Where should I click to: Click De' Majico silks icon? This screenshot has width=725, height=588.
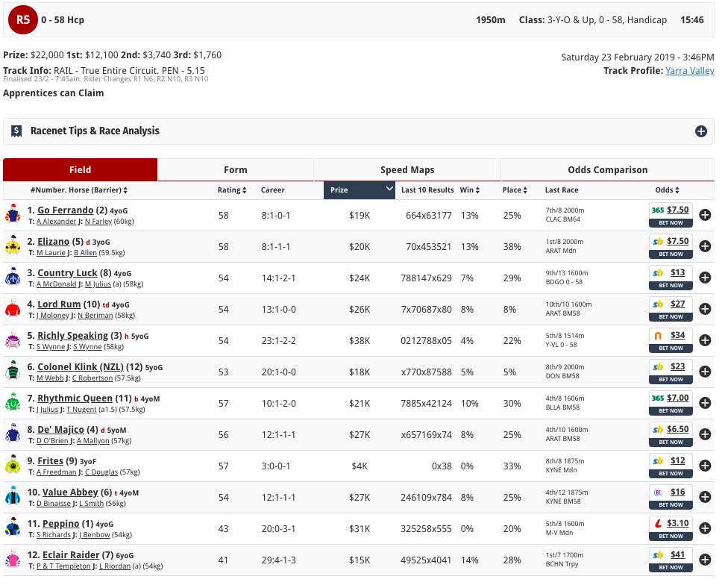point(13,434)
